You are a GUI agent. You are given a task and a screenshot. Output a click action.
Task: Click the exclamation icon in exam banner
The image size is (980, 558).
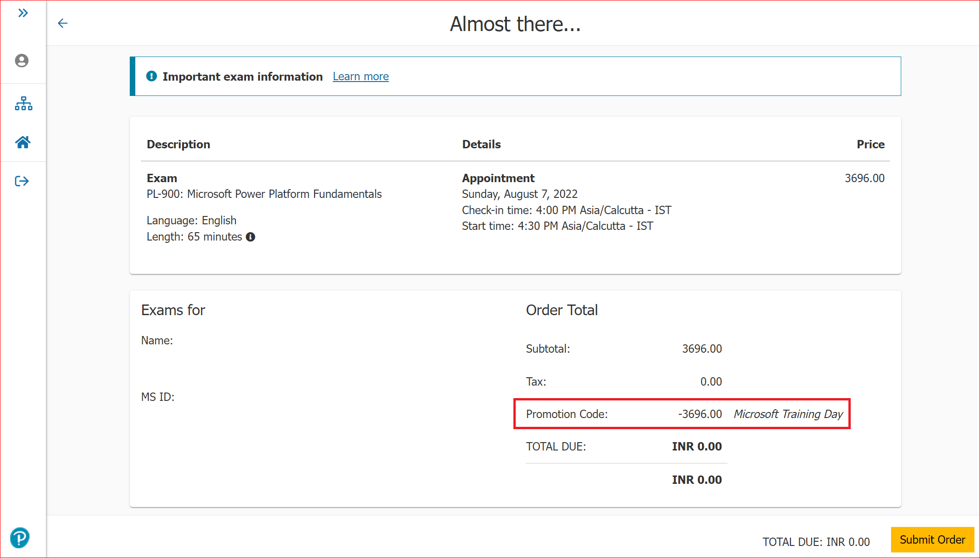pos(152,76)
